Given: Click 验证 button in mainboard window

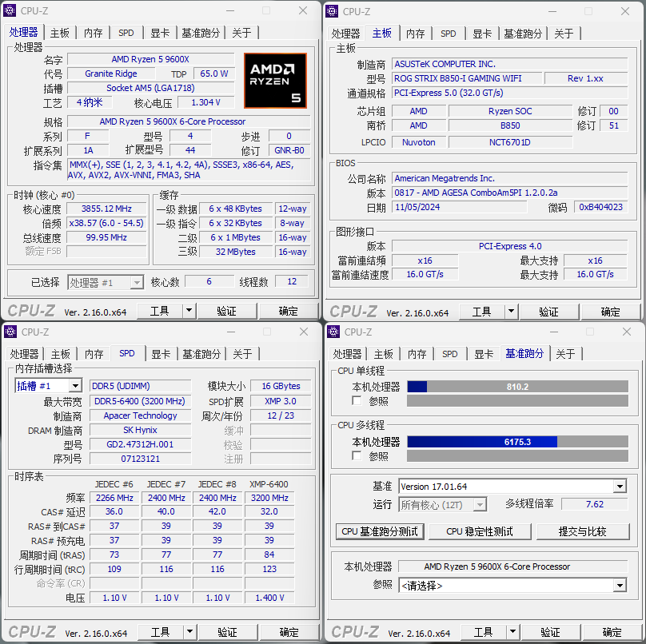Looking at the screenshot, I should coord(549,312).
